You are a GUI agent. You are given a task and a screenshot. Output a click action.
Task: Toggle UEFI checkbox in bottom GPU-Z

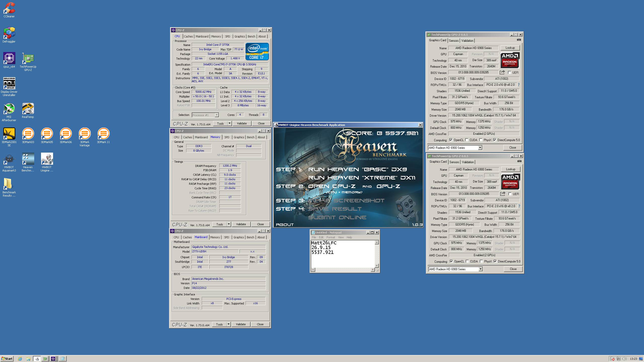coord(510,194)
